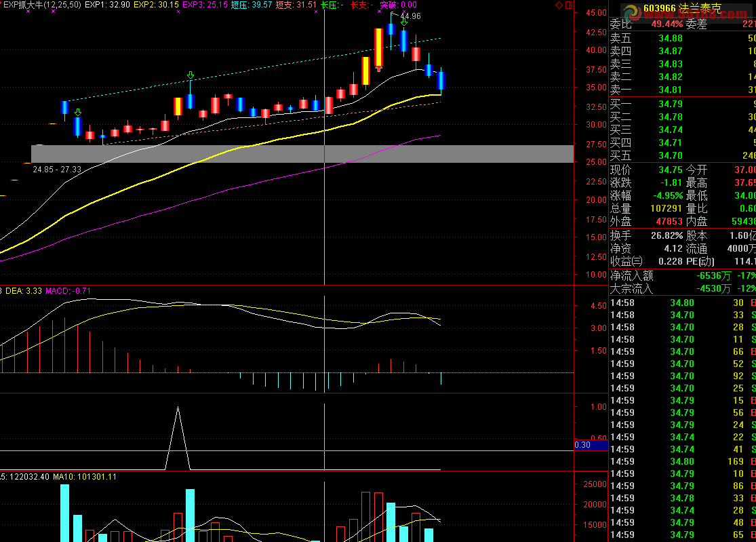This screenshot has height=542, width=756.
Task: Click the 45.00 price axis label
Action: pyautogui.click(x=596, y=13)
